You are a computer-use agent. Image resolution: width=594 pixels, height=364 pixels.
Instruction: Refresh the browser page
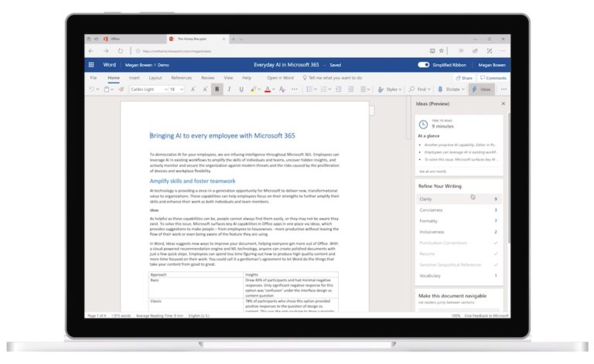click(x=120, y=51)
